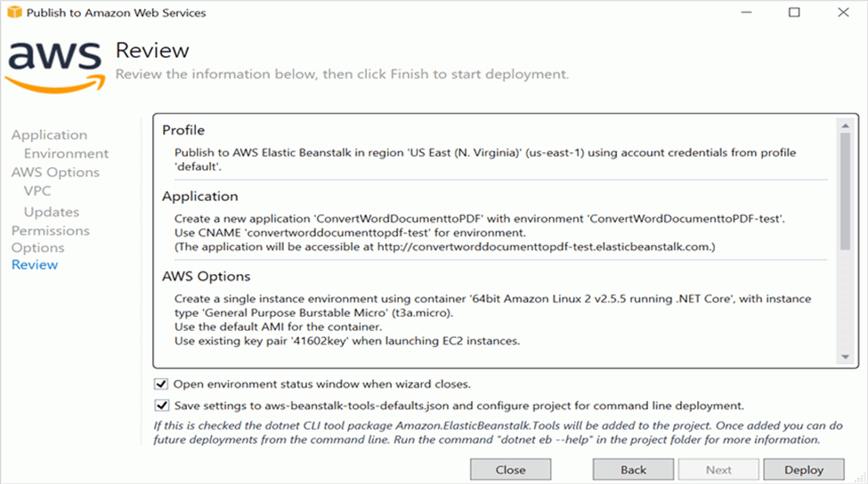Screen dimensions: 868x484
Task: Select the Review step in sidebar
Action: [35, 265]
